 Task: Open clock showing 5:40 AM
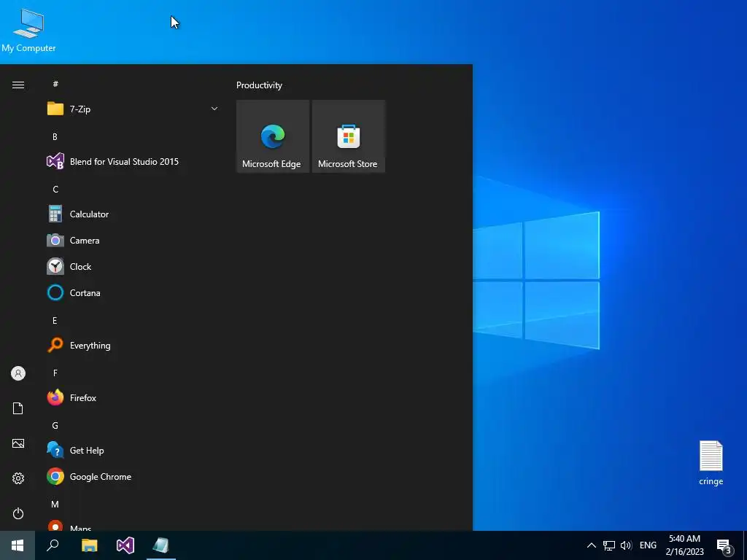point(684,545)
